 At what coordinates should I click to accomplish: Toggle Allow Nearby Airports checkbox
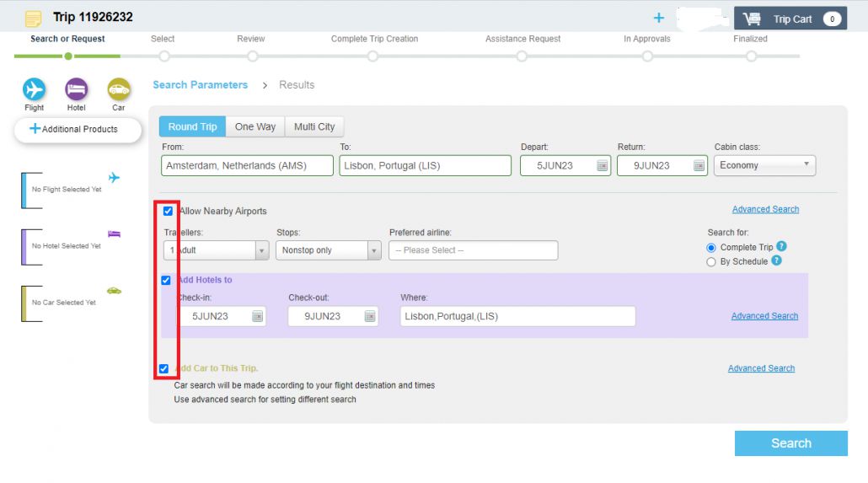[x=168, y=211]
